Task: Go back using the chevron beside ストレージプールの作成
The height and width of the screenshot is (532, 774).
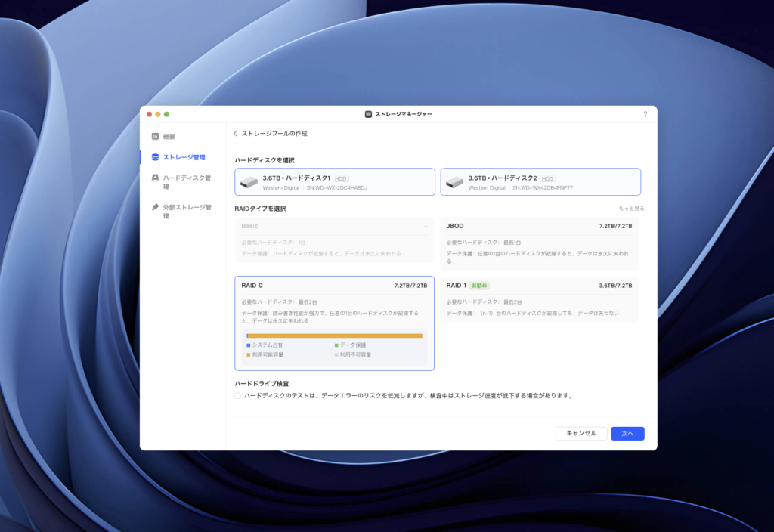Action: [235, 134]
